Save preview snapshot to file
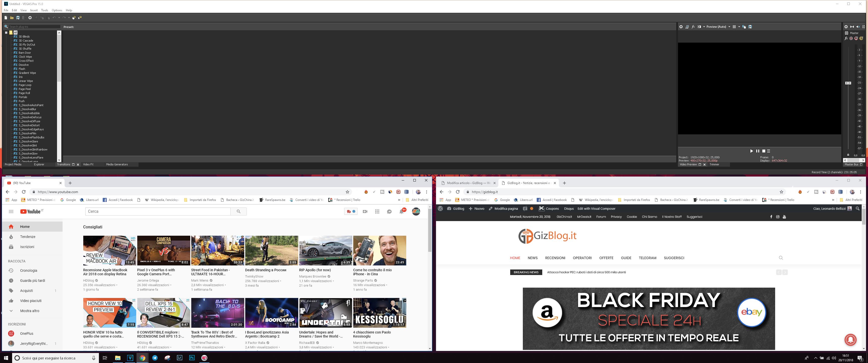The width and height of the screenshot is (868, 363). click(x=750, y=27)
